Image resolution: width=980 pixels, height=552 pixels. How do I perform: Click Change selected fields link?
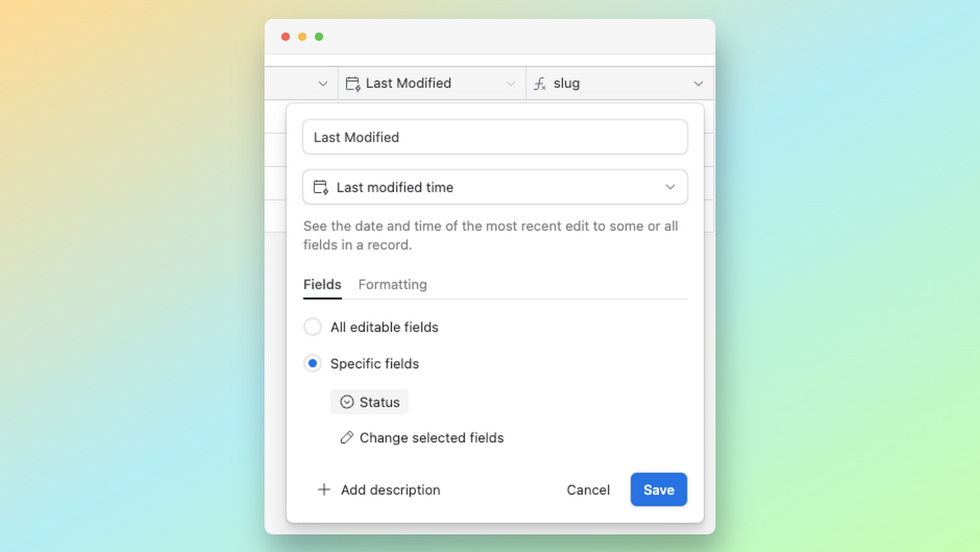(422, 438)
